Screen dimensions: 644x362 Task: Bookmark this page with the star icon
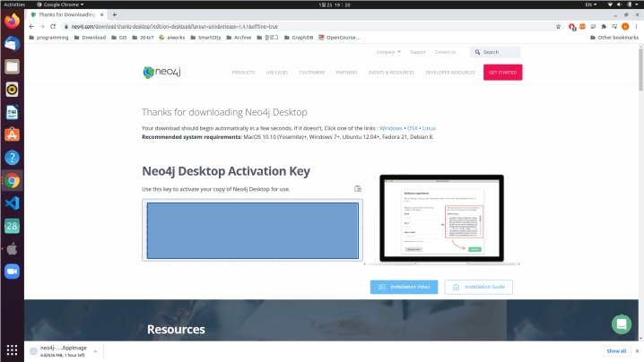coord(558,26)
